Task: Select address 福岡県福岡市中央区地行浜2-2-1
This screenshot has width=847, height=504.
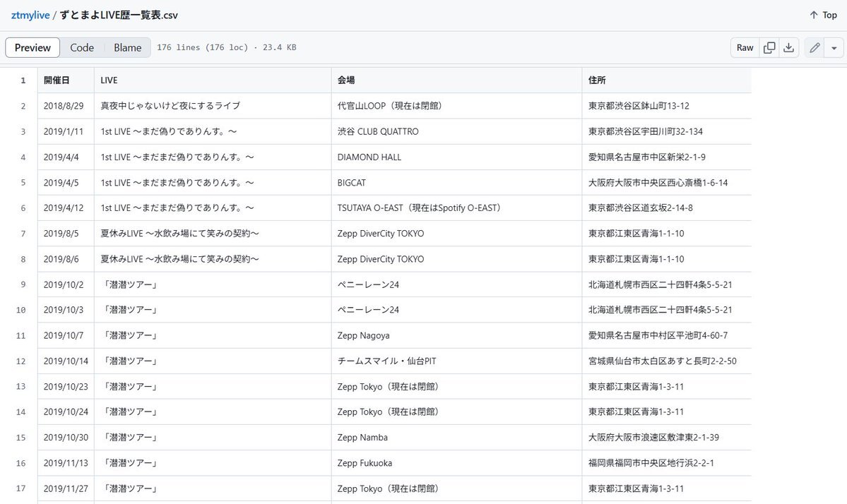Action: [667, 463]
